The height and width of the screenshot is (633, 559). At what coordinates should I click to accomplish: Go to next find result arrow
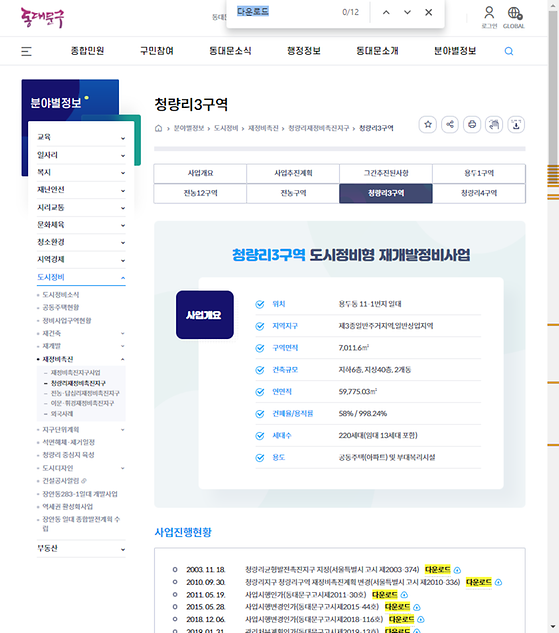[x=408, y=12]
